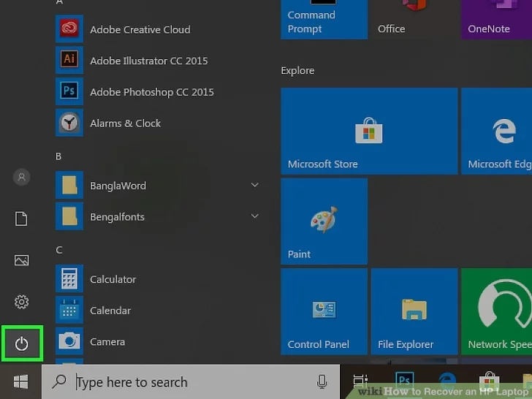Click the Power button icon

21,343
